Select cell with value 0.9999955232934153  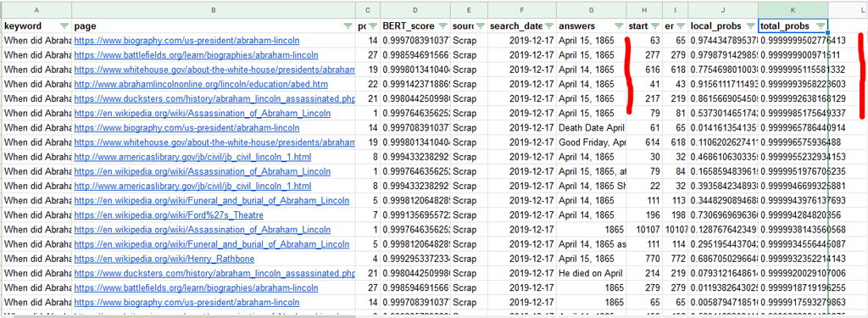tap(793, 157)
